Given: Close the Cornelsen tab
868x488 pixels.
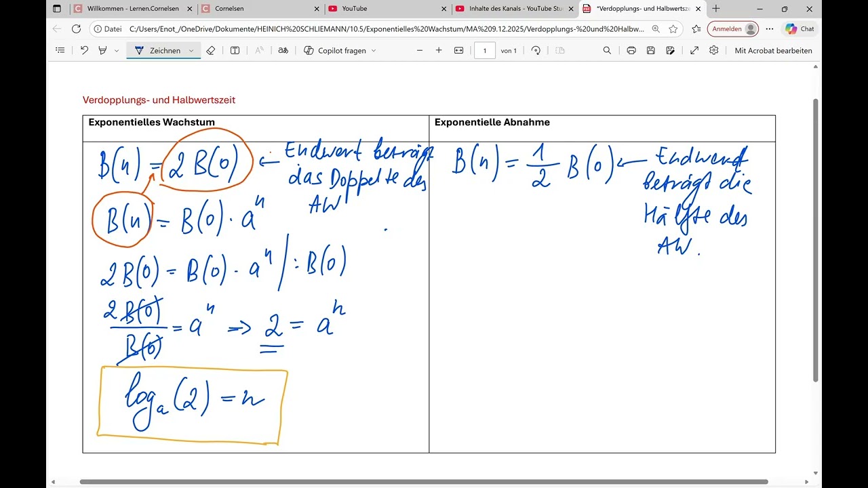Looking at the screenshot, I should click(x=317, y=9).
